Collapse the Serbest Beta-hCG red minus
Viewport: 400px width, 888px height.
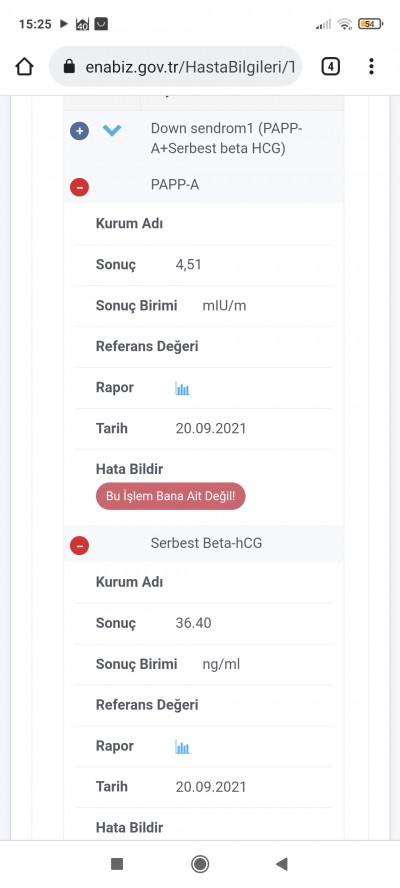pos(79,545)
